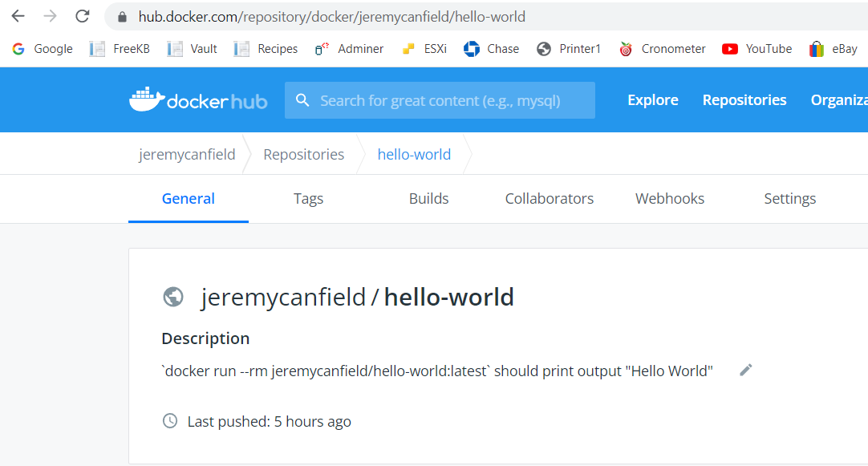This screenshot has width=868, height=466.
Task: Open the Chase bookmark
Action: click(492, 49)
